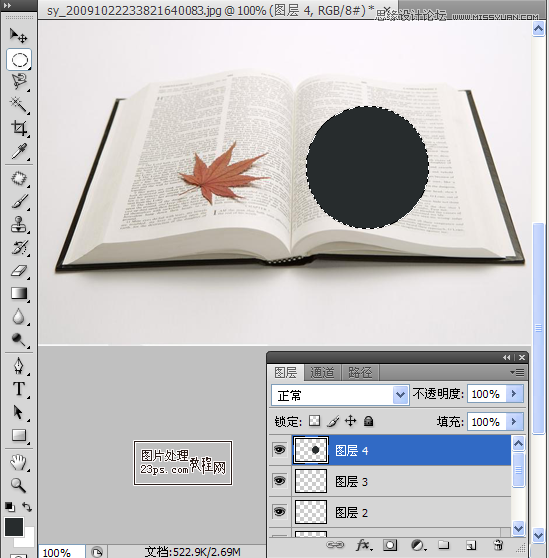Select the Magic Wand tool

pos(19,105)
